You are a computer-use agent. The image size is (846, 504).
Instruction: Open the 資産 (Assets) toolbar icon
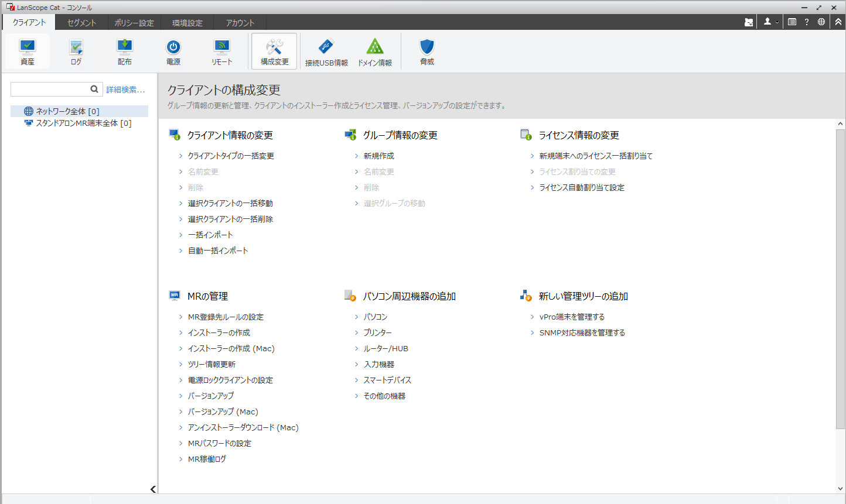[x=28, y=52]
